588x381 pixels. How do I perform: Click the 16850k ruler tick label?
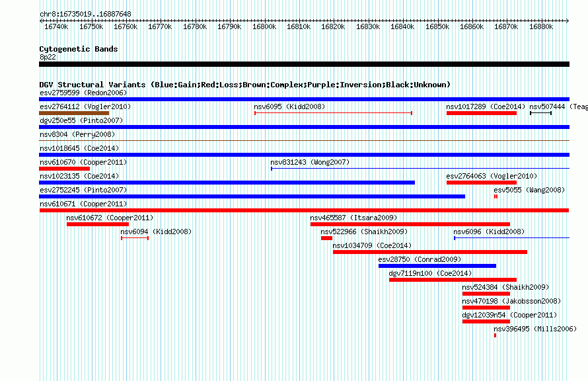pos(437,26)
